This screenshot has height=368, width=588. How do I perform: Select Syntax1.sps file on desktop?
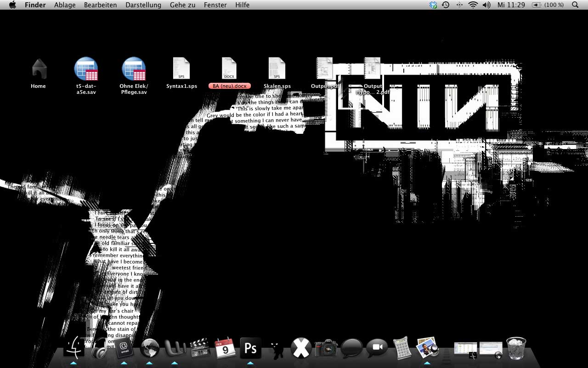[x=181, y=69]
